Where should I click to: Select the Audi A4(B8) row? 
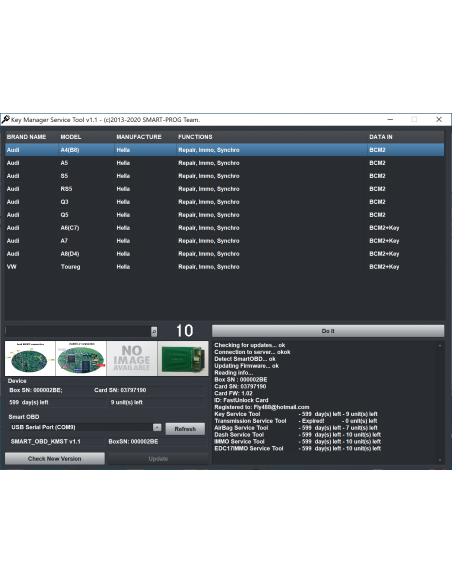(x=225, y=150)
